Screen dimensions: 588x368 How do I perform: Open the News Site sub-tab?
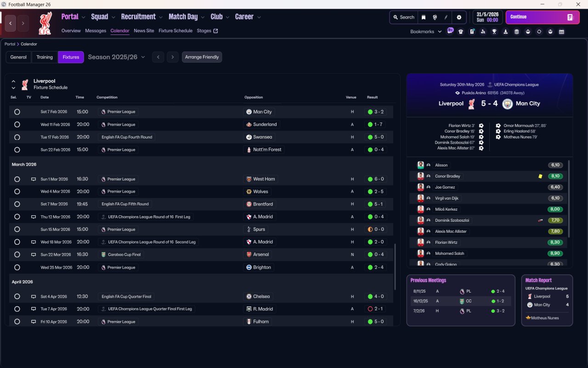[144, 31]
